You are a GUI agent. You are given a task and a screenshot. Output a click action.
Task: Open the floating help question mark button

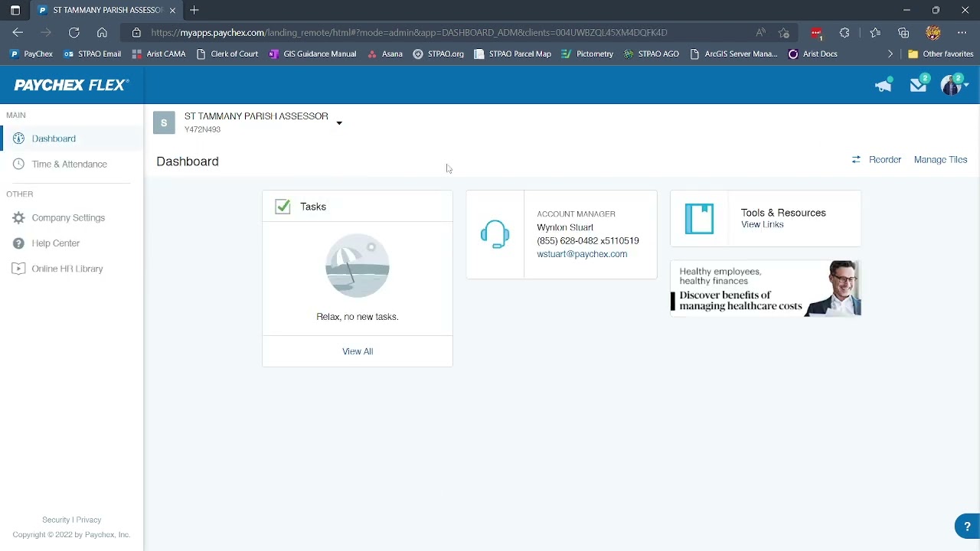pyautogui.click(x=967, y=527)
